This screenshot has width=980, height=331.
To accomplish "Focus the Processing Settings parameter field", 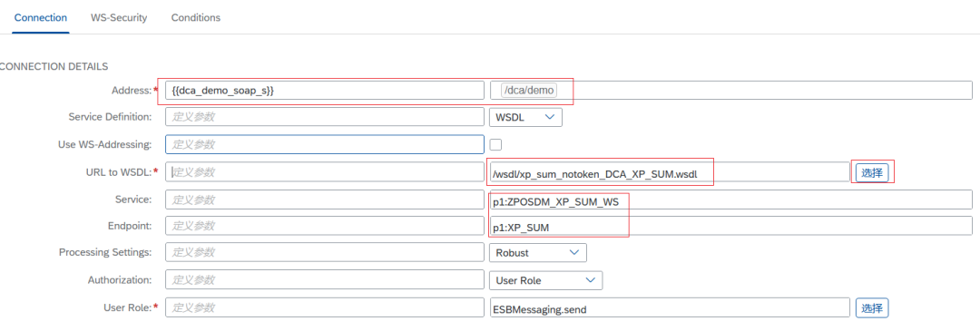I will coord(324,252).
